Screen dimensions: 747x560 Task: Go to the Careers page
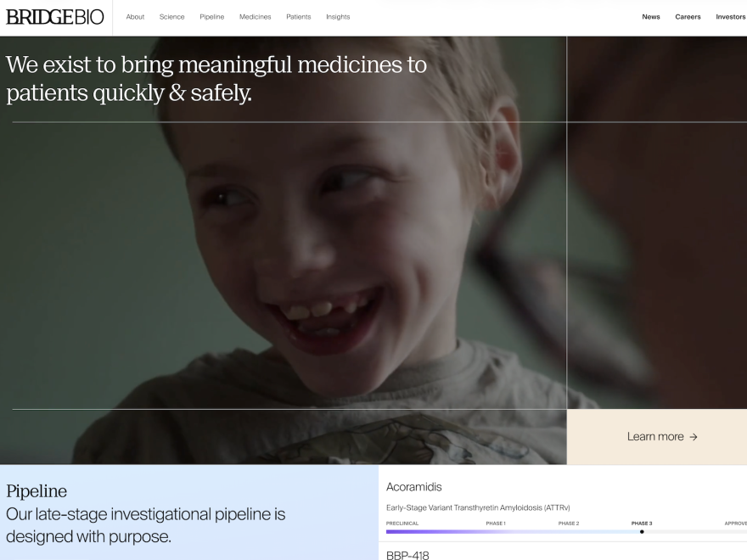688,17
